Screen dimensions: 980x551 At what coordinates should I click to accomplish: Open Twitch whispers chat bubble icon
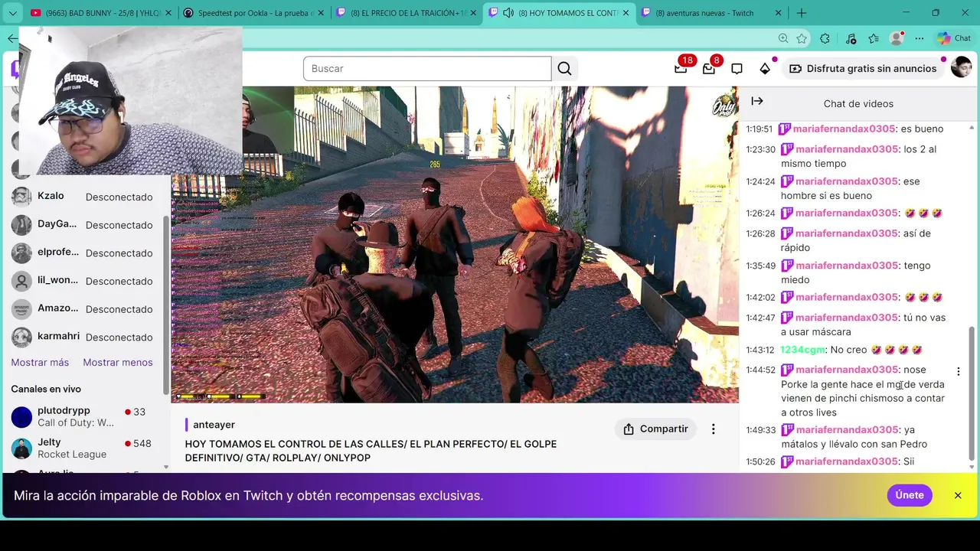(x=737, y=69)
